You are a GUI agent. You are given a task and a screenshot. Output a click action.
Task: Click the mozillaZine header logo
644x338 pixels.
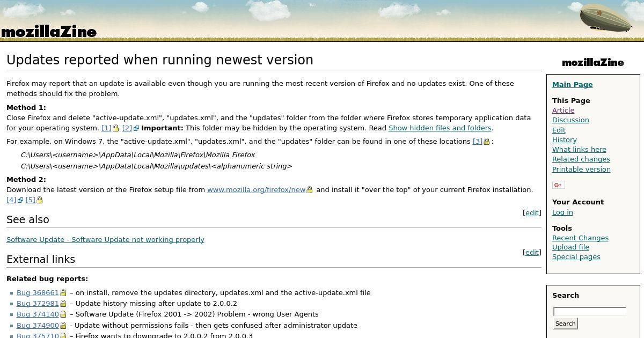coord(49,32)
